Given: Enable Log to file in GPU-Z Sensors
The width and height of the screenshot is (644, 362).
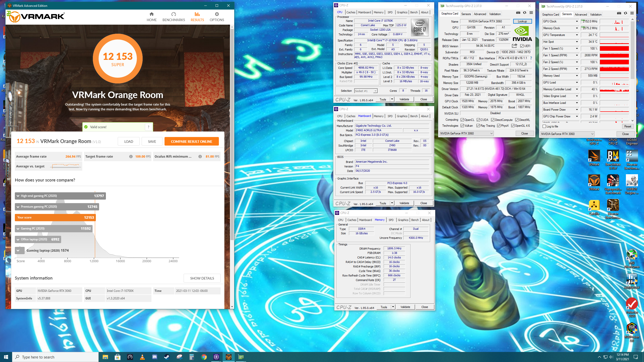Looking at the screenshot, I should click(x=544, y=126).
